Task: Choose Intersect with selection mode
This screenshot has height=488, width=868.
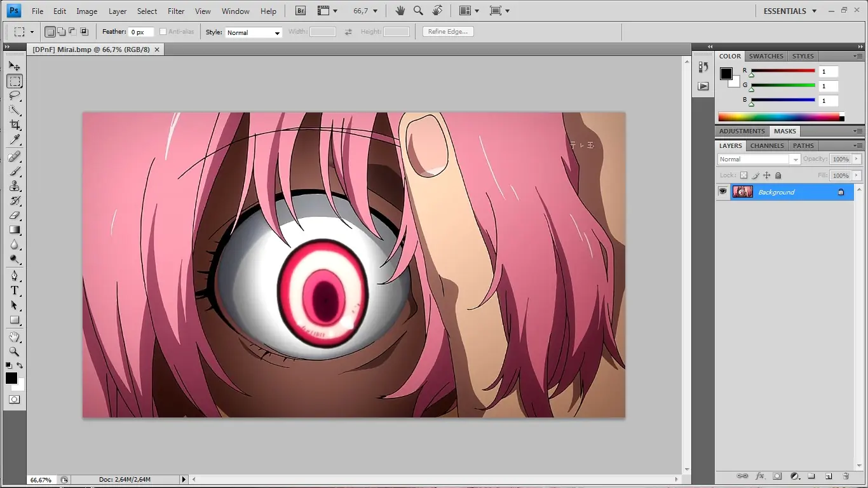Action: click(x=83, y=32)
